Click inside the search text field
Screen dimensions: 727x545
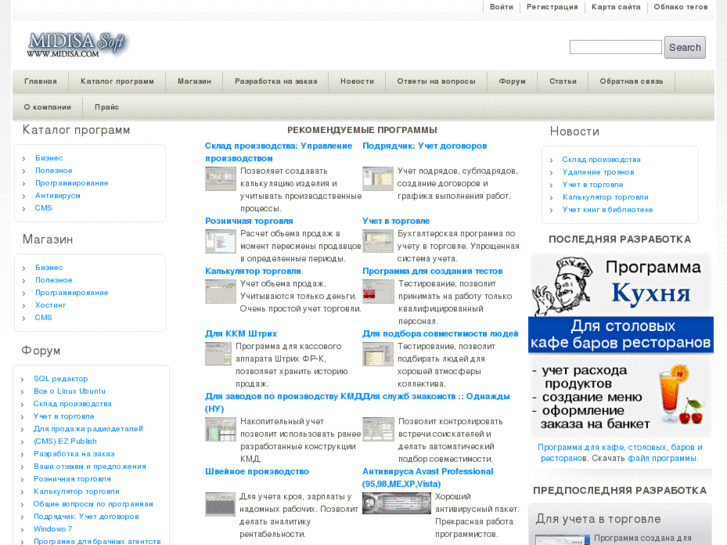pyautogui.click(x=615, y=47)
